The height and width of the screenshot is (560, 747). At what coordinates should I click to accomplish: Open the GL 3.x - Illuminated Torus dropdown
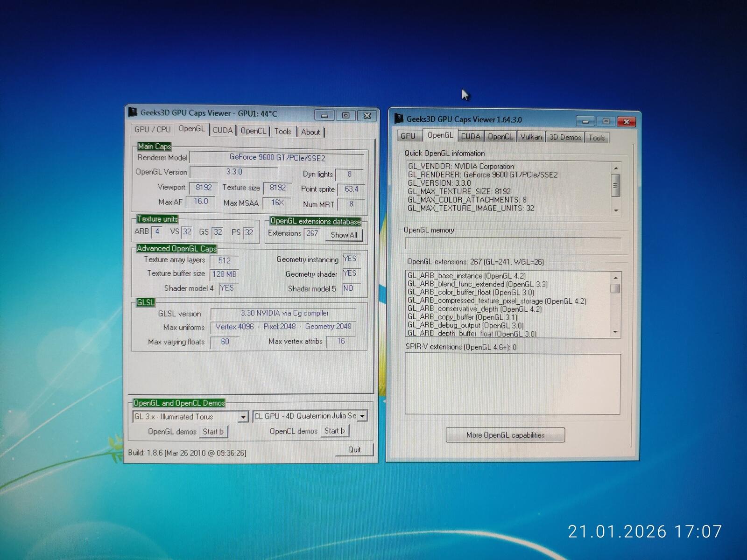[x=243, y=417]
